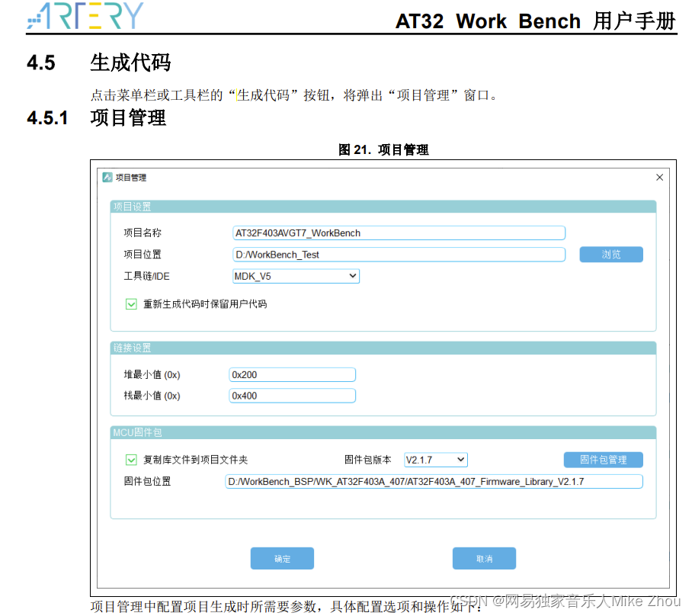This screenshot has height=616, width=692.
Task: Click the 项目管理 title bar app icon
Action: coord(106,177)
